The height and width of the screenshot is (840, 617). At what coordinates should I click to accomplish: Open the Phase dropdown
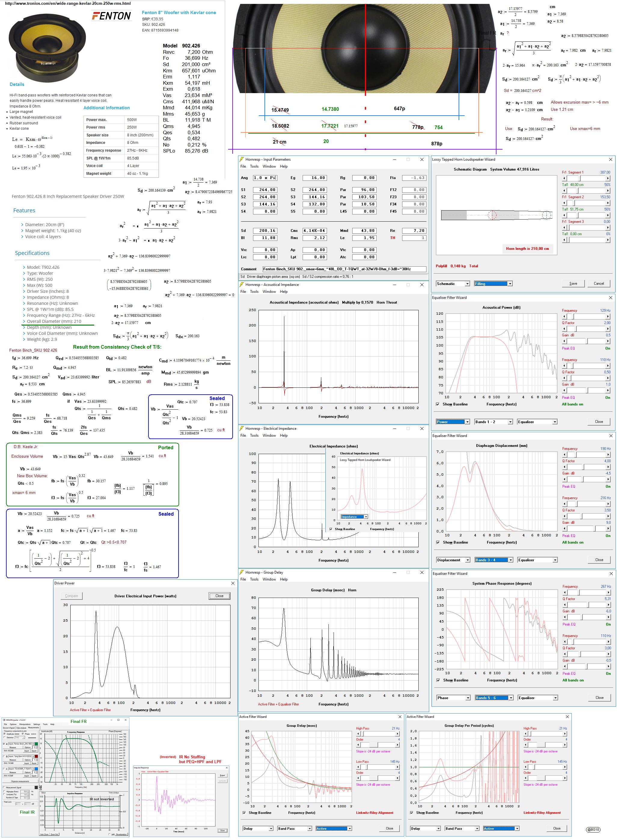(454, 697)
